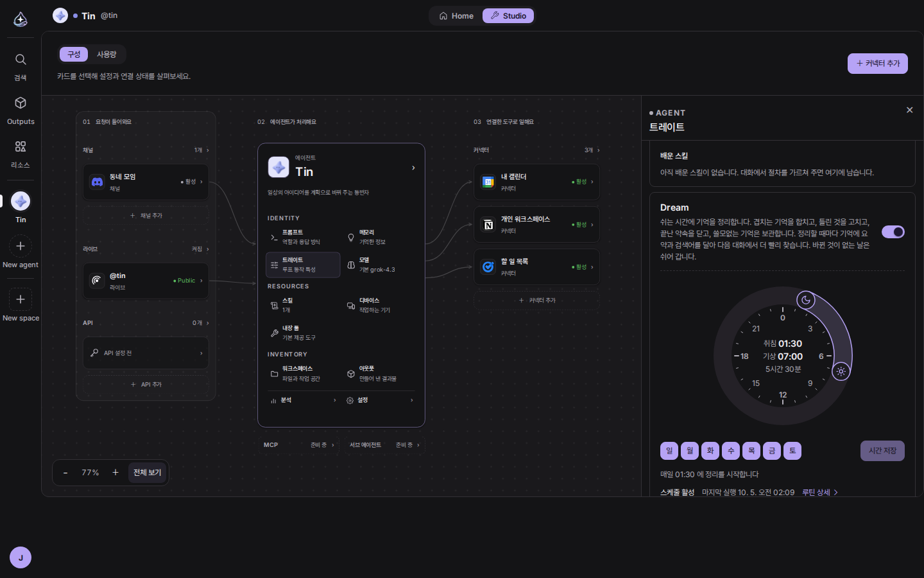Click the sun wake-time handle on clock
Screen dimensions: 924x578
click(x=841, y=371)
